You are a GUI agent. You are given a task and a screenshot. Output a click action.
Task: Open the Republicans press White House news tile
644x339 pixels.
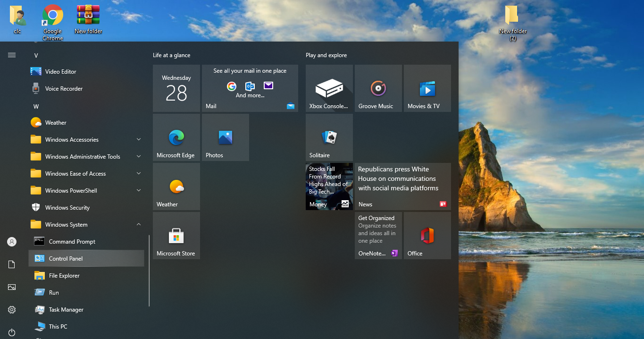point(401,186)
